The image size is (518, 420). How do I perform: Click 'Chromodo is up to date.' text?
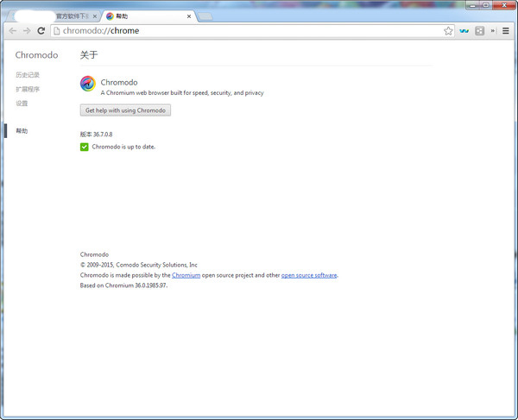(x=123, y=147)
